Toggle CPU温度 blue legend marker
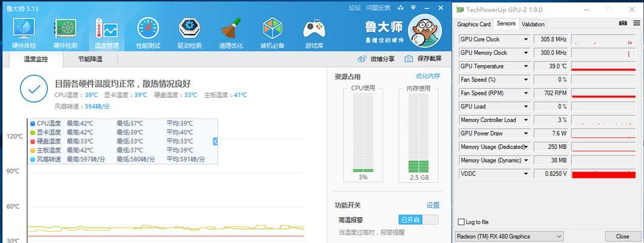644x243 pixels. click(33, 123)
